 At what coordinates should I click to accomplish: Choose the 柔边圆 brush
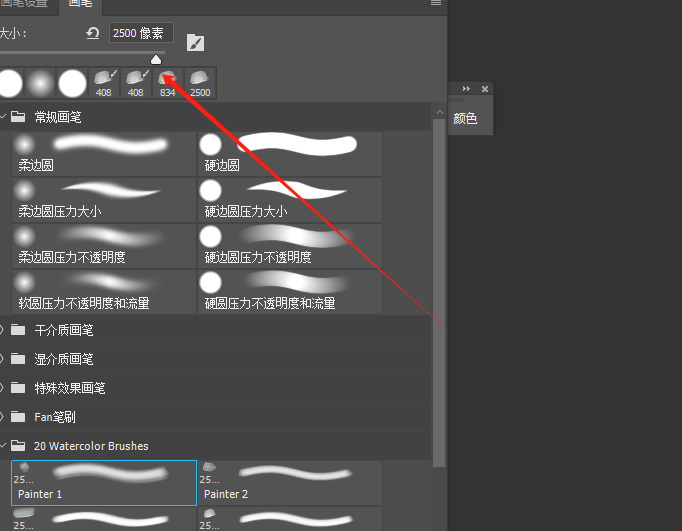[x=104, y=154]
